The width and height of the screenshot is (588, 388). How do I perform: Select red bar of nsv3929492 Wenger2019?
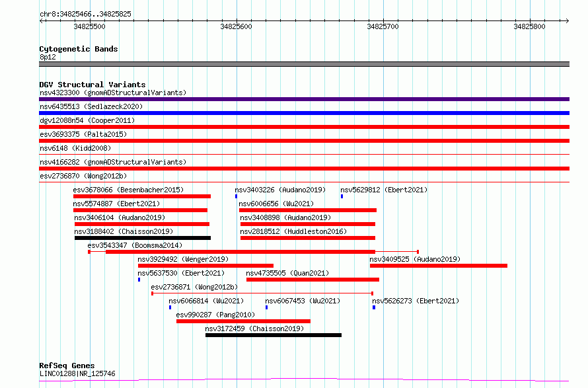point(205,266)
